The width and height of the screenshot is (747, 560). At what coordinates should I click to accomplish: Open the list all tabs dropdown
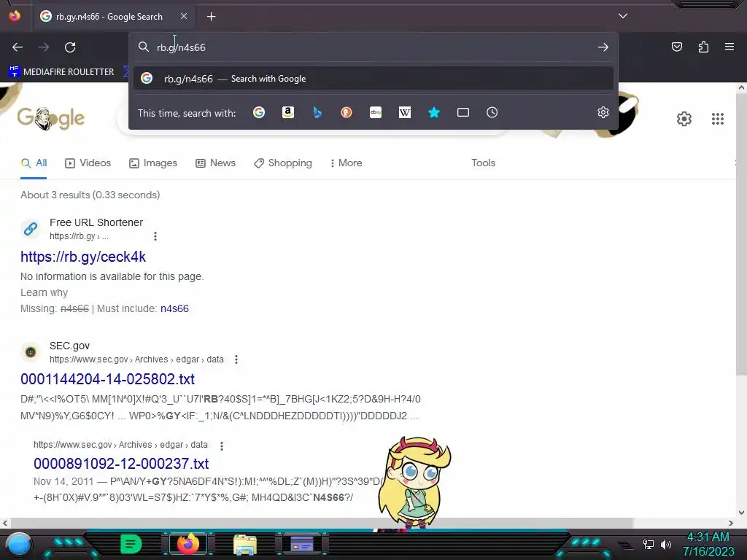[623, 16]
